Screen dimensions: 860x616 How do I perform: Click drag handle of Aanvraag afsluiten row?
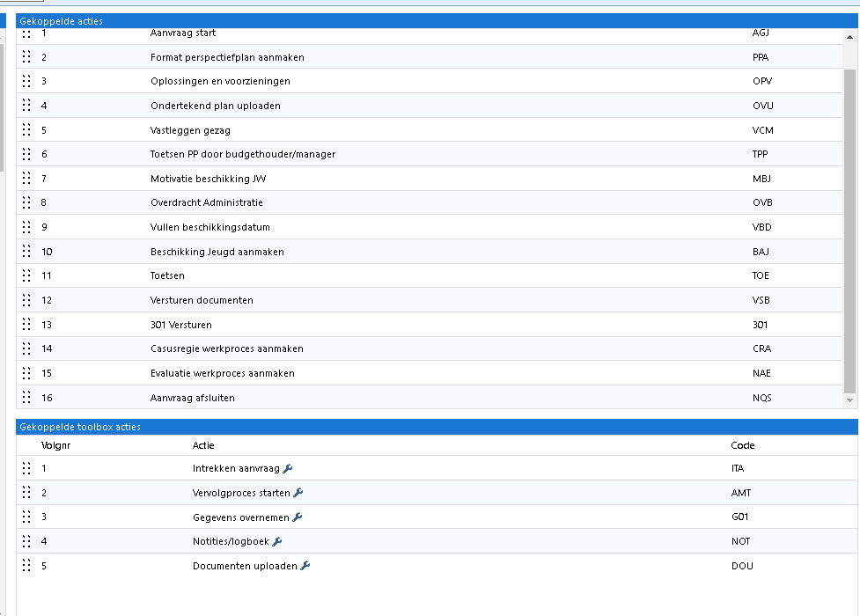point(26,398)
